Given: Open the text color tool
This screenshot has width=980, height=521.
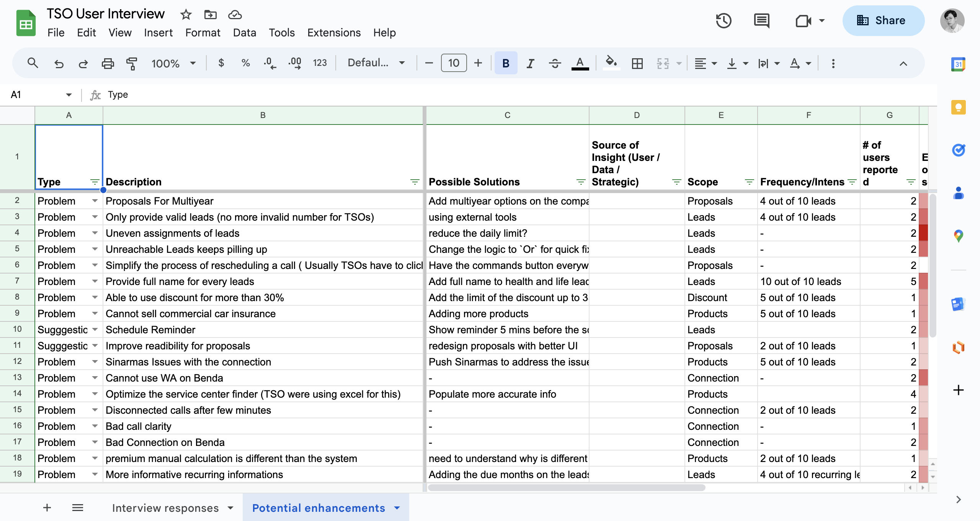Looking at the screenshot, I should (x=580, y=63).
